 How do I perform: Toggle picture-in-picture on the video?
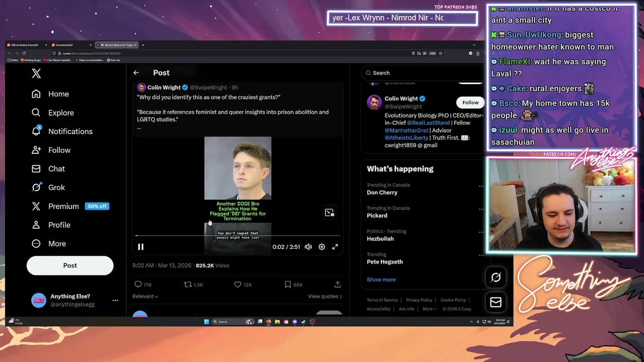tap(330, 213)
